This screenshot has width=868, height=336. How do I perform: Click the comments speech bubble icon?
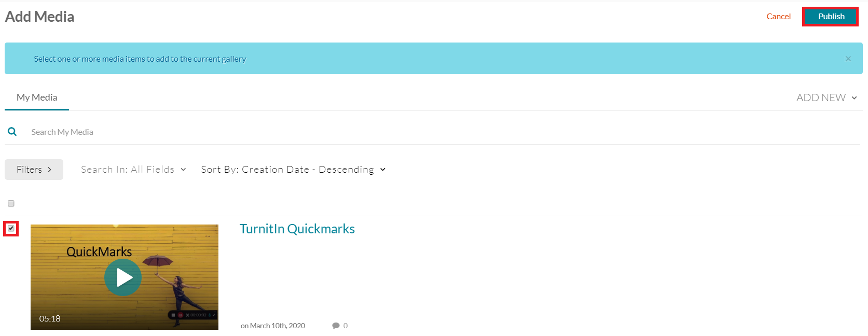pos(336,326)
